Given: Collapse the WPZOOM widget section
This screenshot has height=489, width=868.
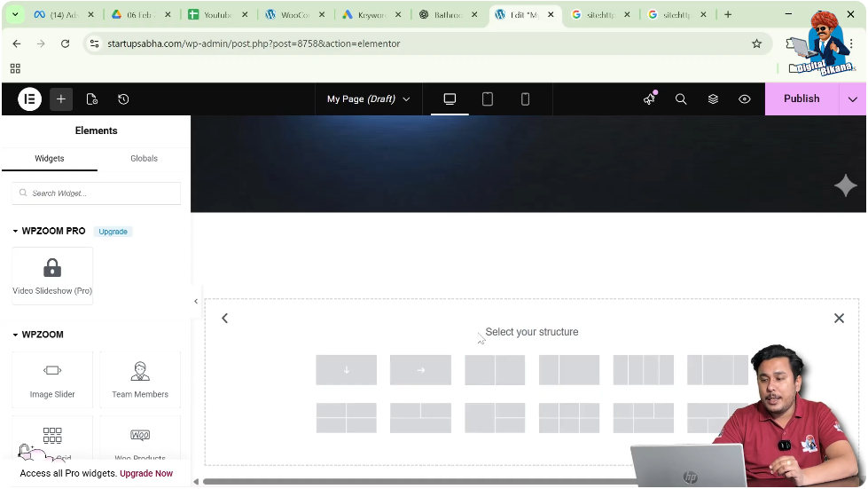Looking at the screenshot, I should coord(38,335).
